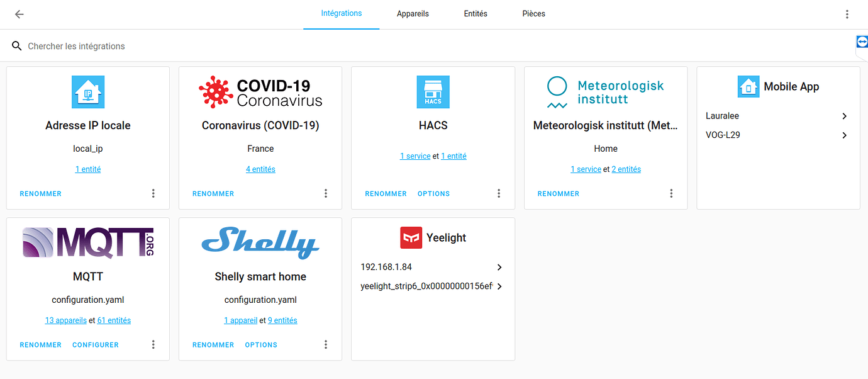Click 'configuration.yaml' on the MQTT card
This screenshot has width=868, height=379.
88,300
